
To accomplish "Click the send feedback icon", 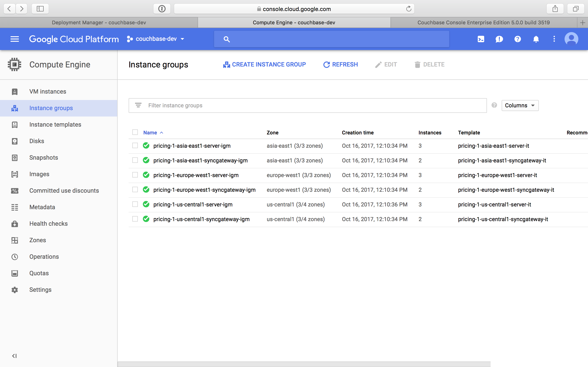I will (x=499, y=39).
